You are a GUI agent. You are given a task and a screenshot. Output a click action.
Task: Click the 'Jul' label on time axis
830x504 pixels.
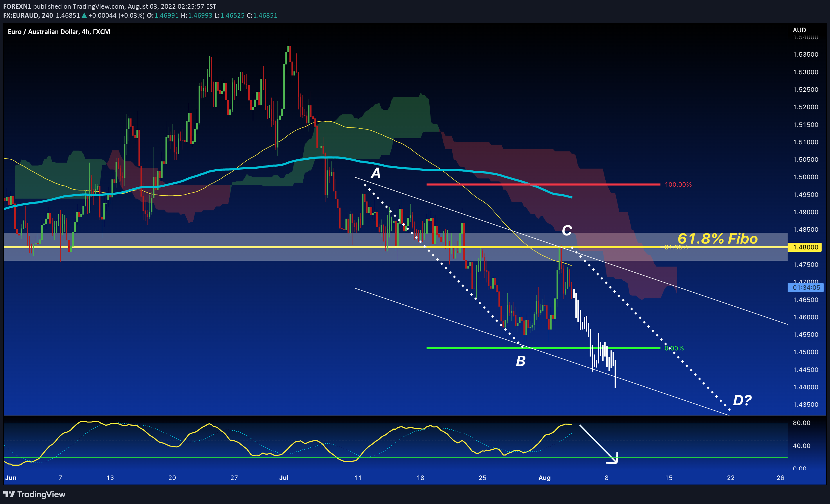click(x=284, y=477)
